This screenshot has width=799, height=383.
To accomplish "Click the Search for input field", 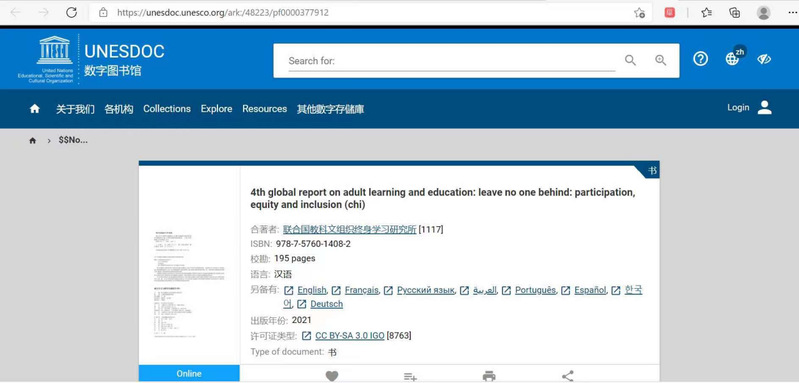I will (x=451, y=61).
